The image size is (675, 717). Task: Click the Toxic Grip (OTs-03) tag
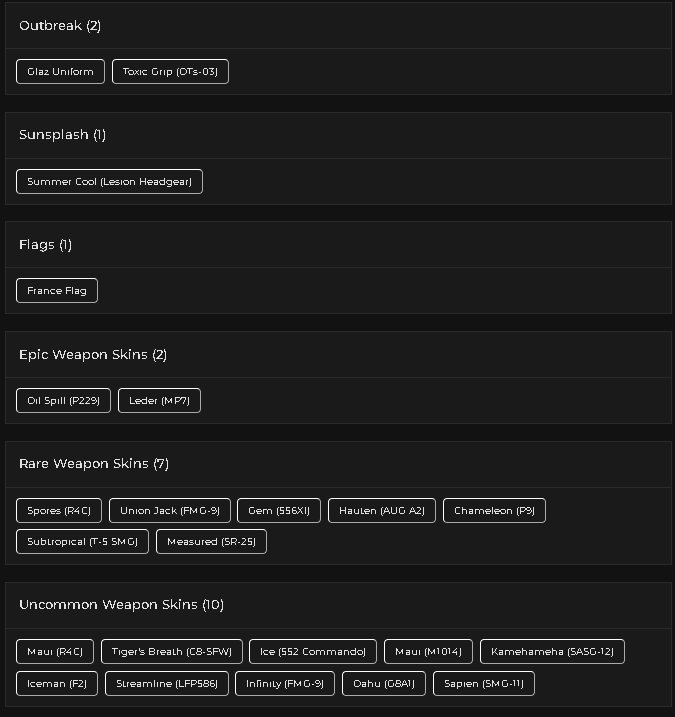(170, 72)
